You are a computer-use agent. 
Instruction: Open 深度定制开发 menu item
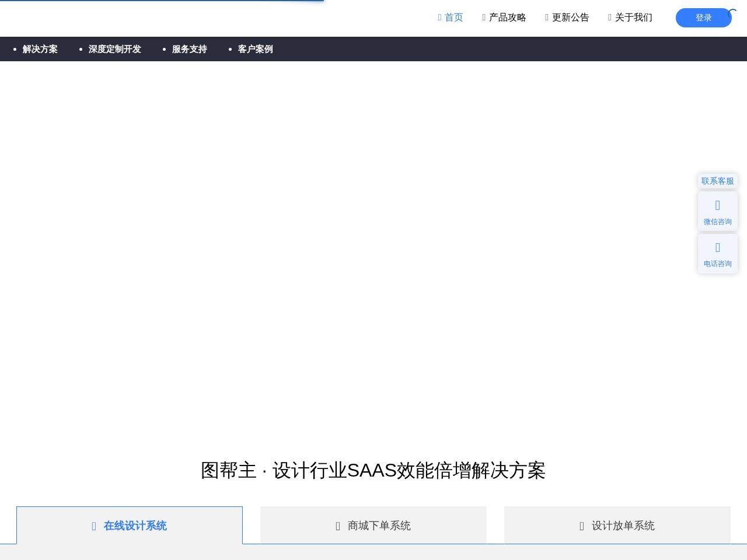pos(115,49)
